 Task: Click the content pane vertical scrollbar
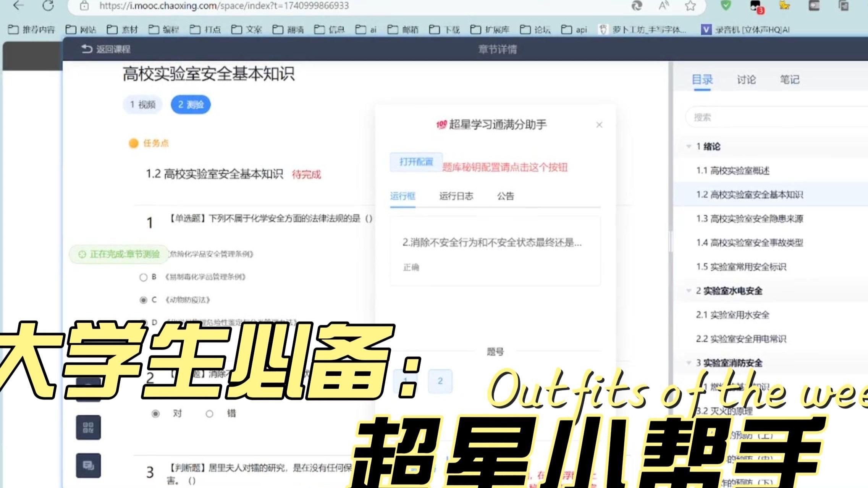tap(670, 241)
